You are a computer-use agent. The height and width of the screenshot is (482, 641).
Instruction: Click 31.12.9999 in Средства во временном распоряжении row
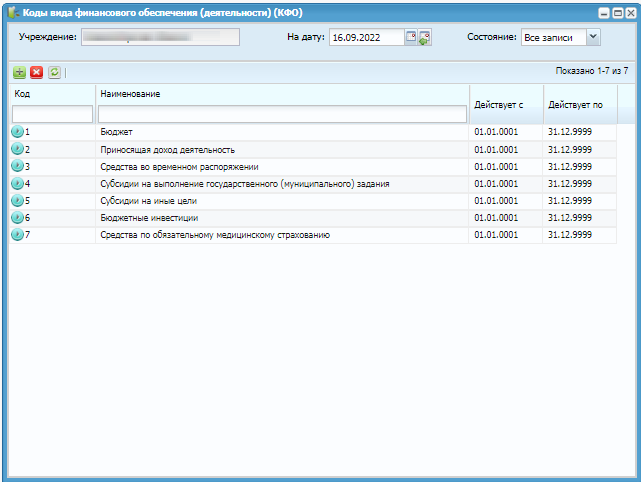[570, 166]
